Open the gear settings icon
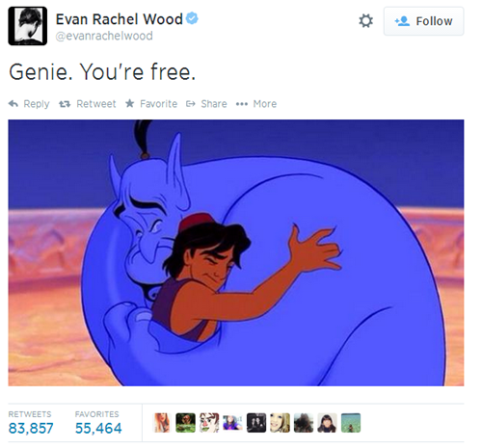Viewport: 482px width, 448px height. 365,21
